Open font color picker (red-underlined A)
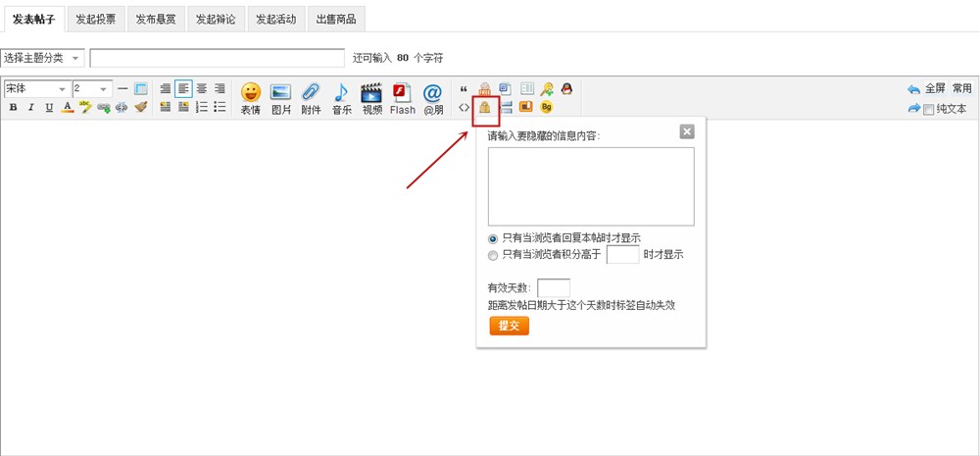The image size is (980, 456). (68, 108)
